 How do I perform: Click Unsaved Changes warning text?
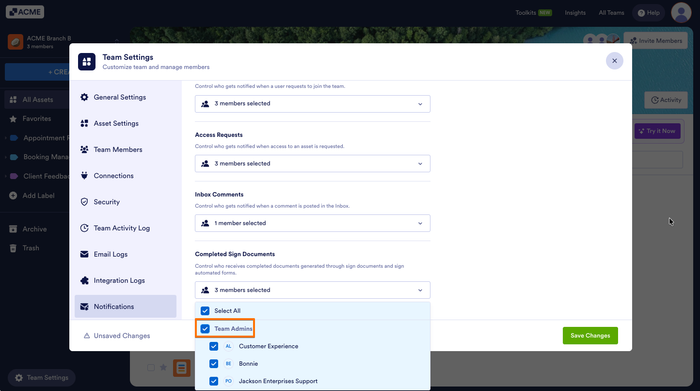pyautogui.click(x=121, y=336)
